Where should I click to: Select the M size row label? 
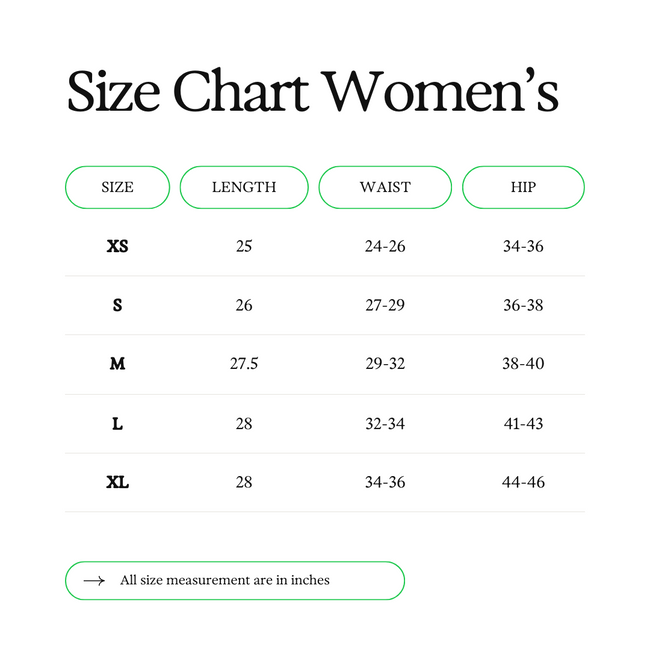click(117, 364)
